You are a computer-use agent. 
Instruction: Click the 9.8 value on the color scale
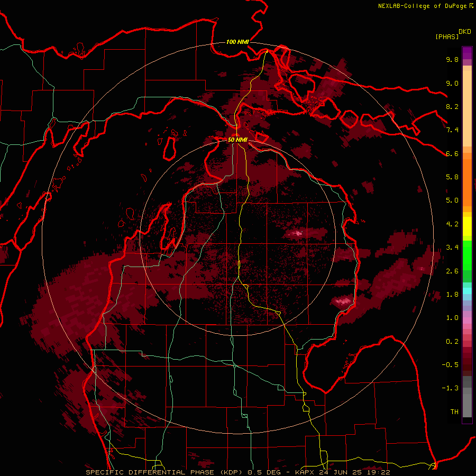tap(452, 59)
